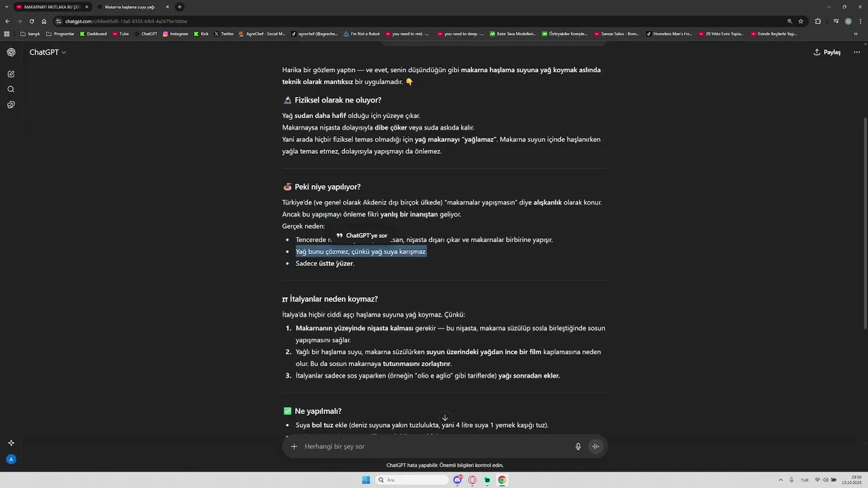Open a new browser tab
This screenshot has width=868, height=488.
(180, 7)
